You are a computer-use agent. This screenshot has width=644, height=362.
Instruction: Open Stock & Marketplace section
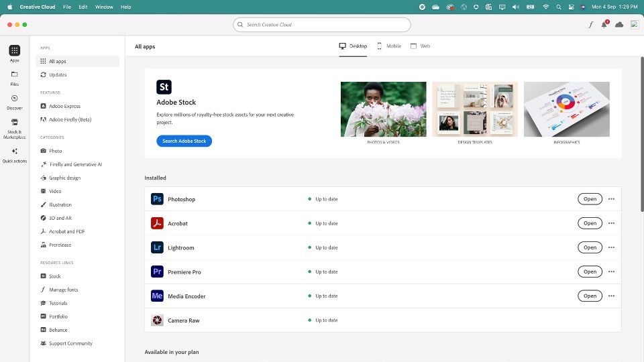pyautogui.click(x=14, y=129)
